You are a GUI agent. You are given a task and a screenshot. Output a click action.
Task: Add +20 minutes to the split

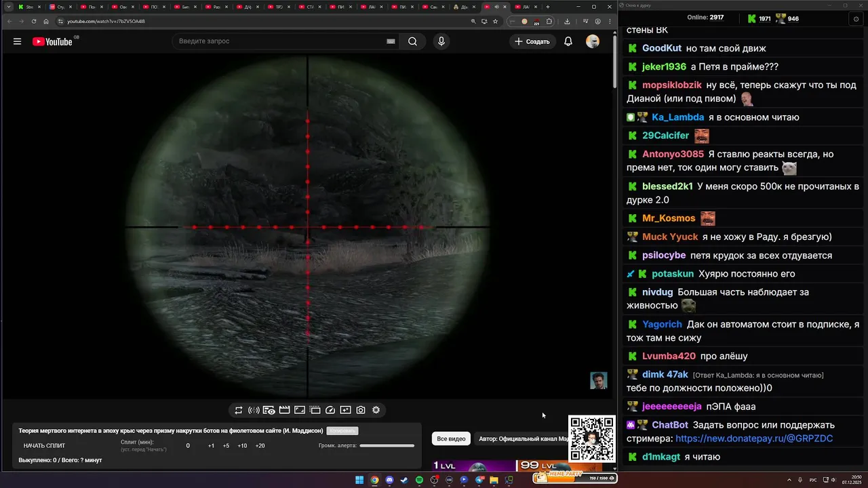[260, 445]
